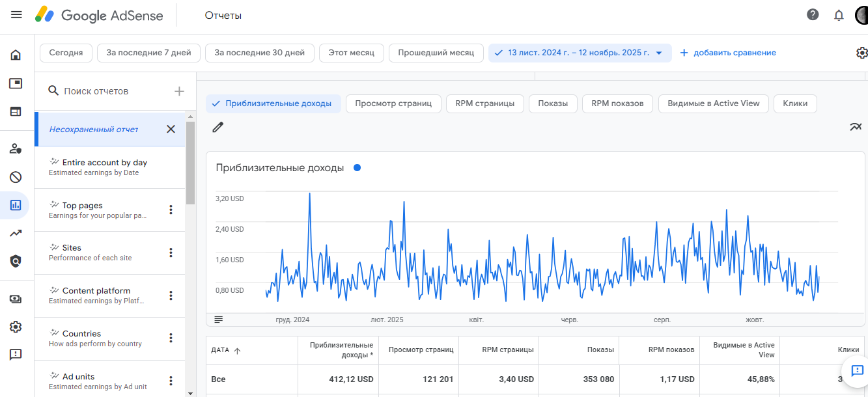
Task: Click the За последние 7 дней button
Action: click(x=148, y=53)
